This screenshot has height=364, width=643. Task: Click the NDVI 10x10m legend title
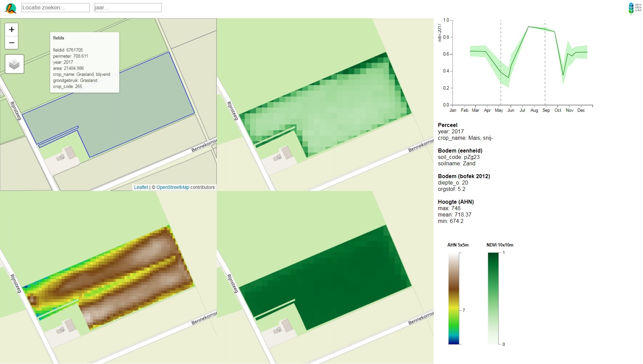click(x=500, y=245)
